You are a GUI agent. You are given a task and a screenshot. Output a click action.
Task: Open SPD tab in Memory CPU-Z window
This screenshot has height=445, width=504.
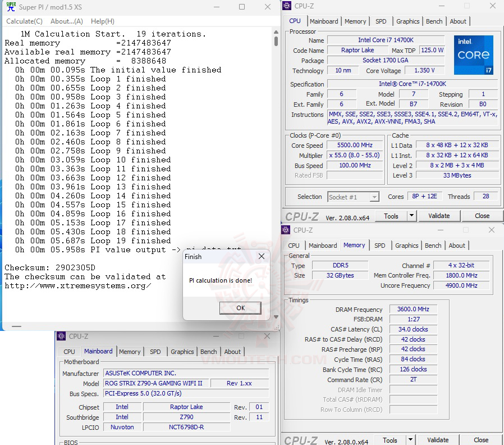379,246
